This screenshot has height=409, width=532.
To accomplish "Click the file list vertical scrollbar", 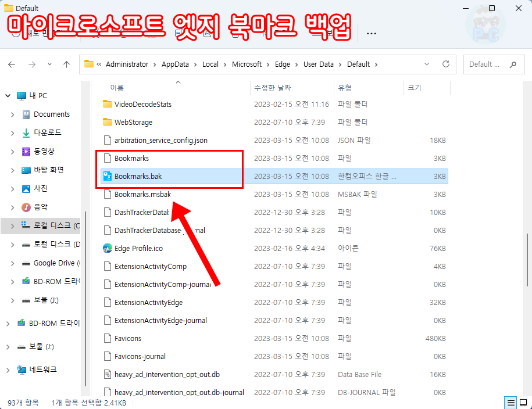I will click(x=527, y=260).
